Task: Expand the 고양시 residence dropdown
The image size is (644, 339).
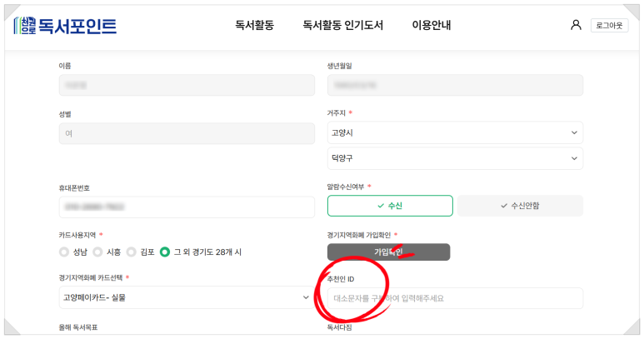Action: tap(455, 132)
